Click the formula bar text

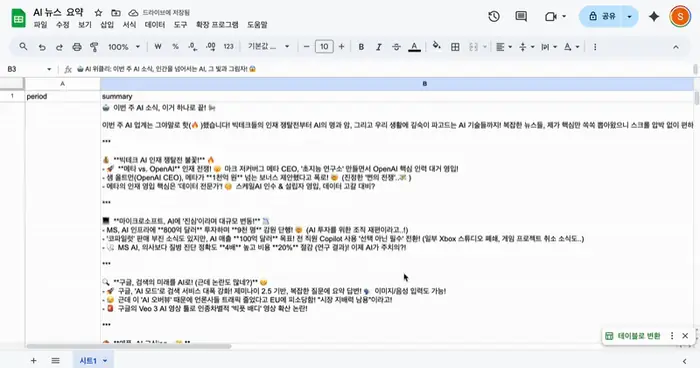point(166,69)
